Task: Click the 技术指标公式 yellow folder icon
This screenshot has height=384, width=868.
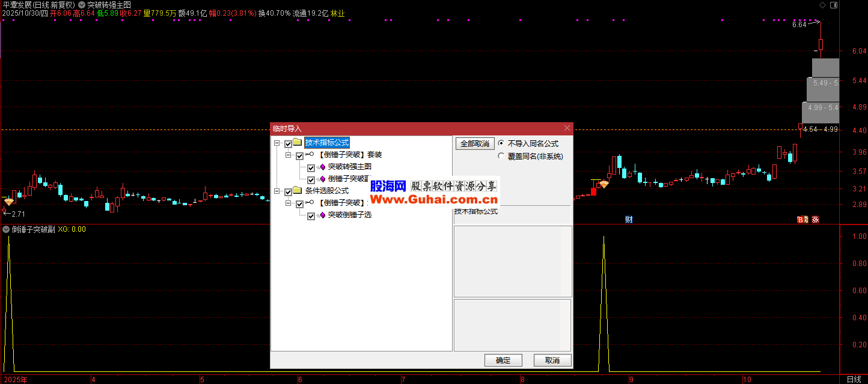Action: 297,143
